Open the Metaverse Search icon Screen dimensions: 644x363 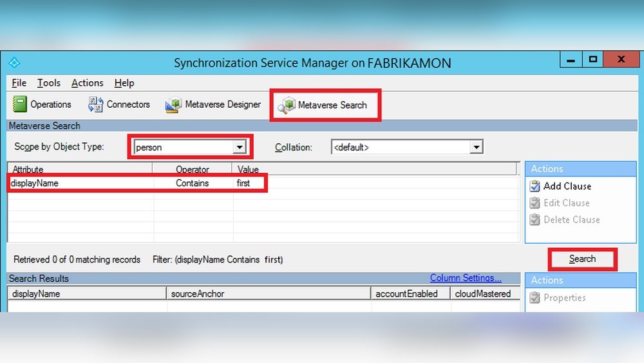[x=287, y=105]
